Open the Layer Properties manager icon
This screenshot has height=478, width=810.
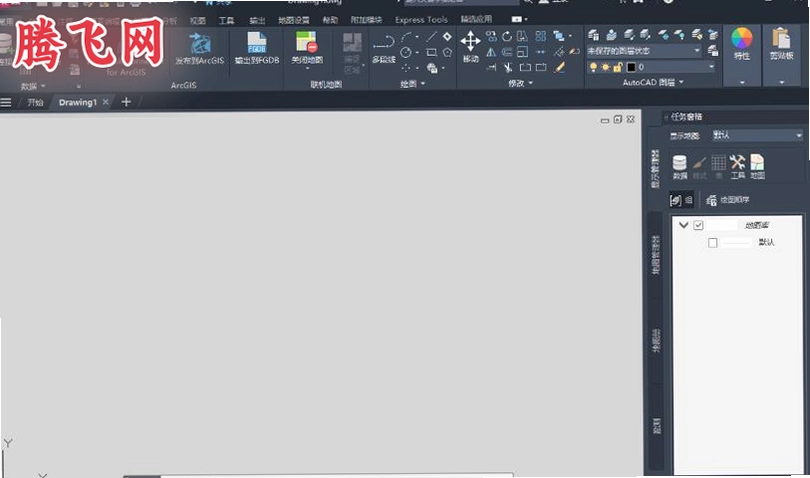point(594,35)
